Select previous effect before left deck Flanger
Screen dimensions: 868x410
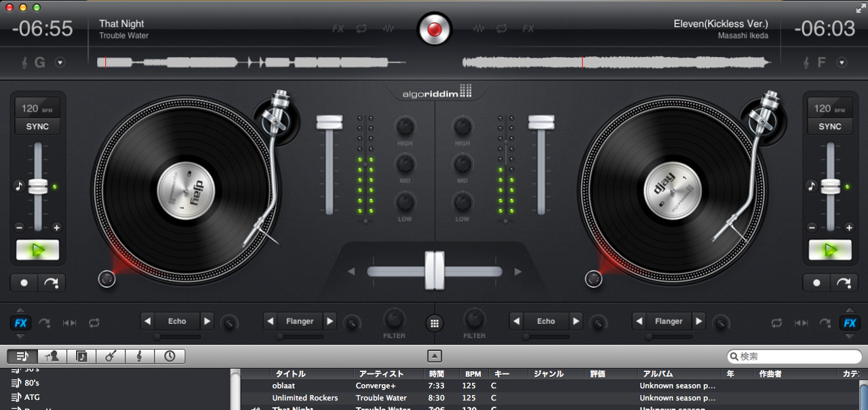click(x=270, y=321)
